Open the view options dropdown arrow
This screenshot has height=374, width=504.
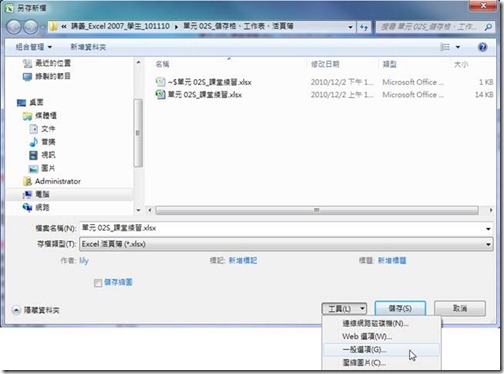pyautogui.click(x=458, y=47)
